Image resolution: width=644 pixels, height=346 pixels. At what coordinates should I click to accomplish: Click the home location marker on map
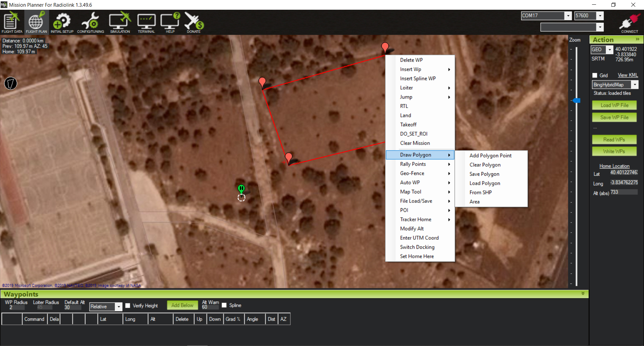241,189
